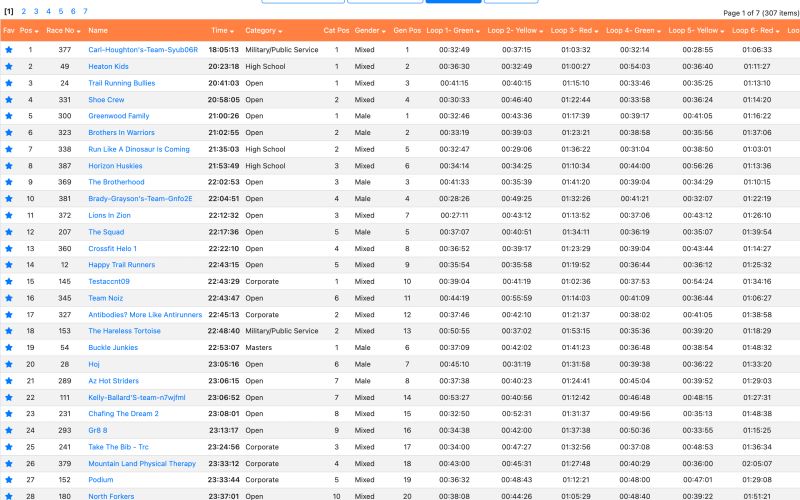Toggle favorite star for The Brotherhood

click(9, 182)
